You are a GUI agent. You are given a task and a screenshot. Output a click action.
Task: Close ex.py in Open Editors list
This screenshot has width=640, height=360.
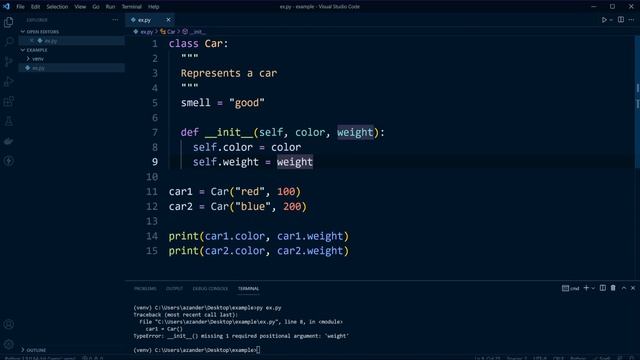pos(32,41)
